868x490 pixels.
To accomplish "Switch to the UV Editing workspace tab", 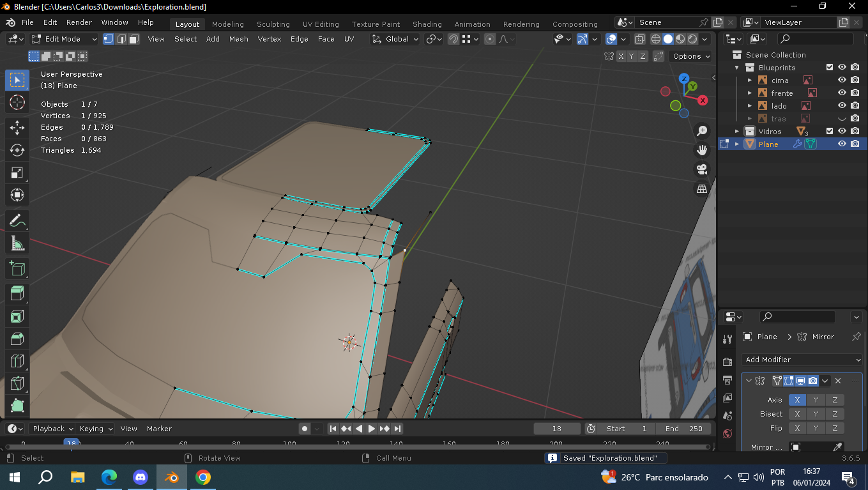I will tap(321, 24).
